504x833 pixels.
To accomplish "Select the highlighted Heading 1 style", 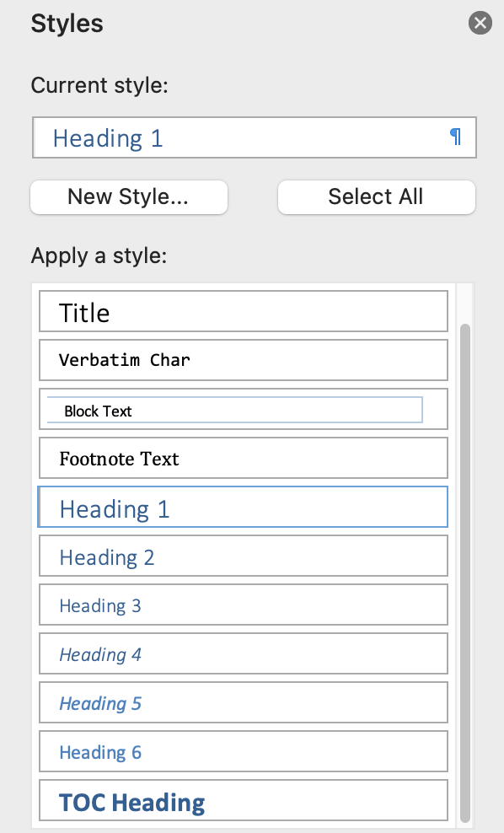I will coord(243,507).
